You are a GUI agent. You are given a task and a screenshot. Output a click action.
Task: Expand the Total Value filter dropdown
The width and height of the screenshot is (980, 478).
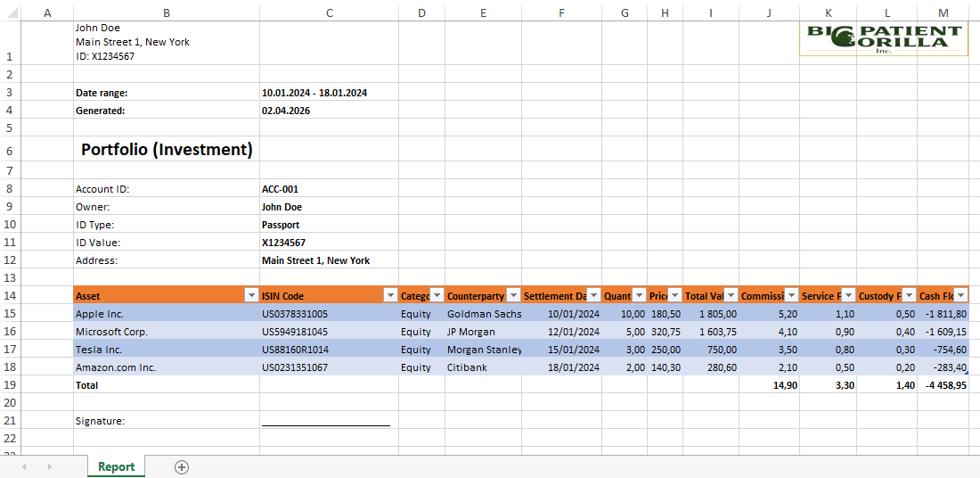(730, 296)
